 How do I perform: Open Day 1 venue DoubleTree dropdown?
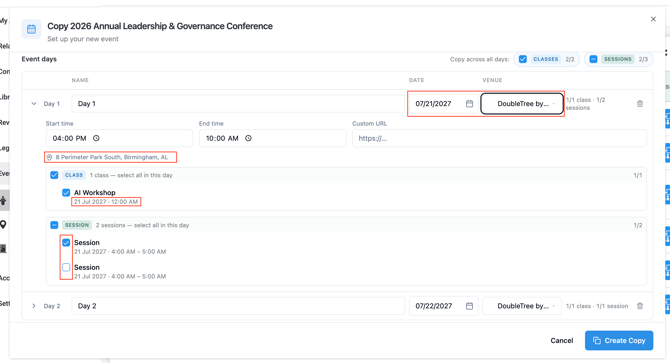[x=522, y=104]
